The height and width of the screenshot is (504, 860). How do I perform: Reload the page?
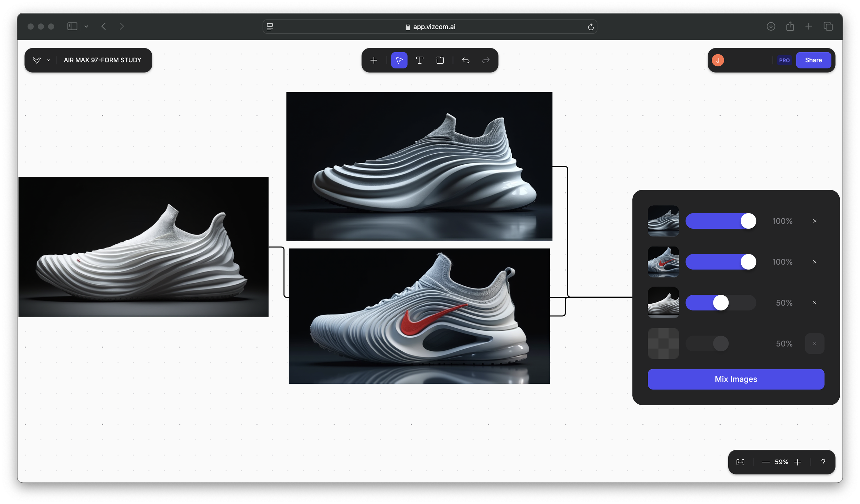[x=591, y=26]
